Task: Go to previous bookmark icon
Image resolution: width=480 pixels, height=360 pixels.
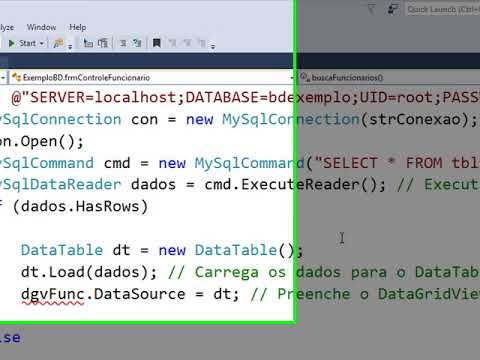Action: pyautogui.click(x=172, y=43)
